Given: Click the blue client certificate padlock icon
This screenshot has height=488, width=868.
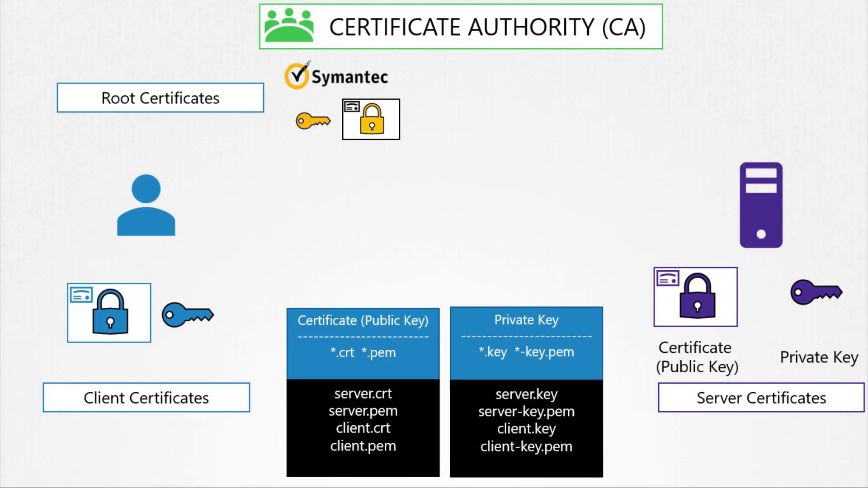Looking at the screenshot, I should coord(109,313).
